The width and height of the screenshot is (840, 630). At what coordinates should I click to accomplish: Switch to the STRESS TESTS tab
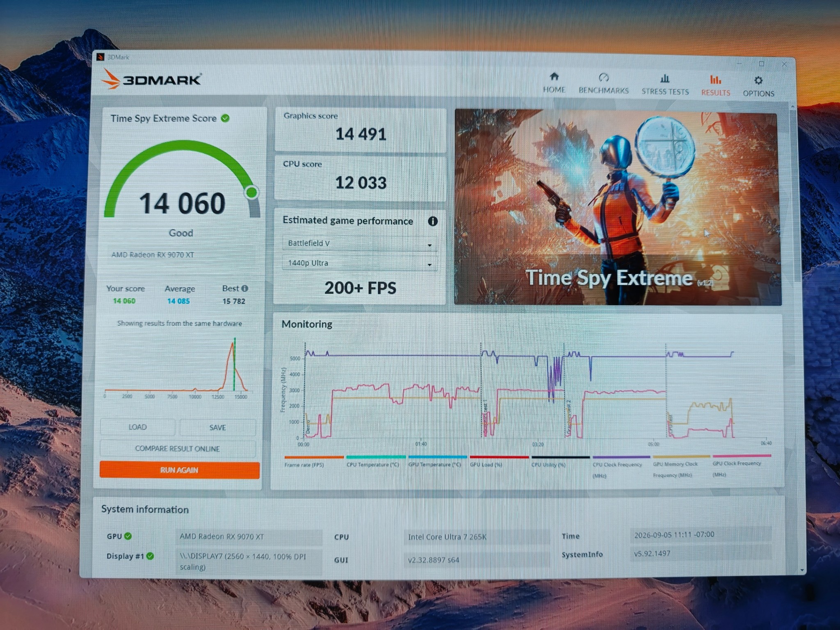pos(665,85)
